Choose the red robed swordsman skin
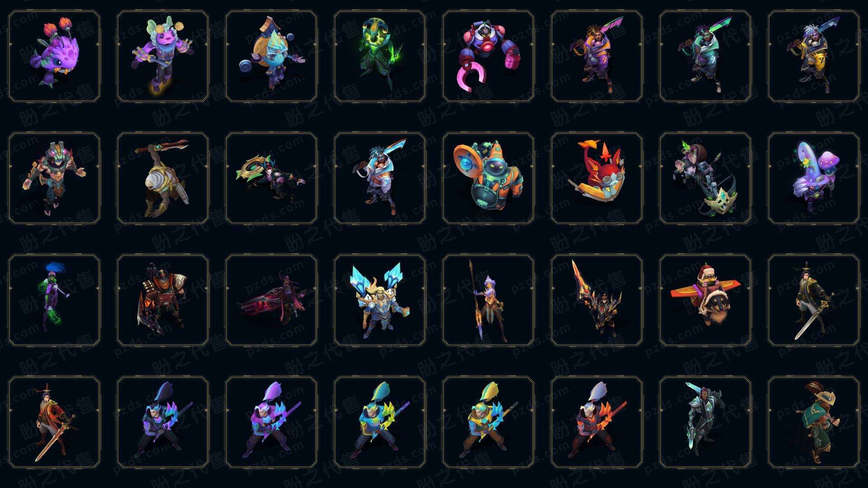Image resolution: width=868 pixels, height=488 pixels. [x=54, y=422]
